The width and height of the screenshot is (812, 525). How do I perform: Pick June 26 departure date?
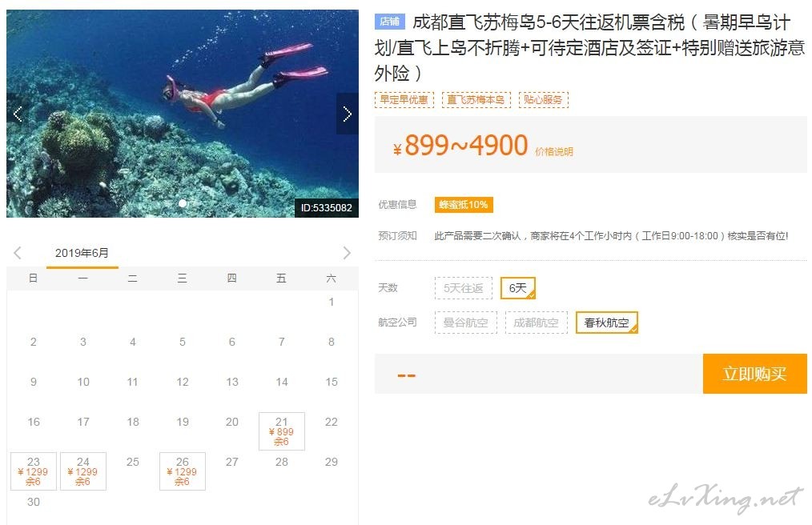point(183,471)
